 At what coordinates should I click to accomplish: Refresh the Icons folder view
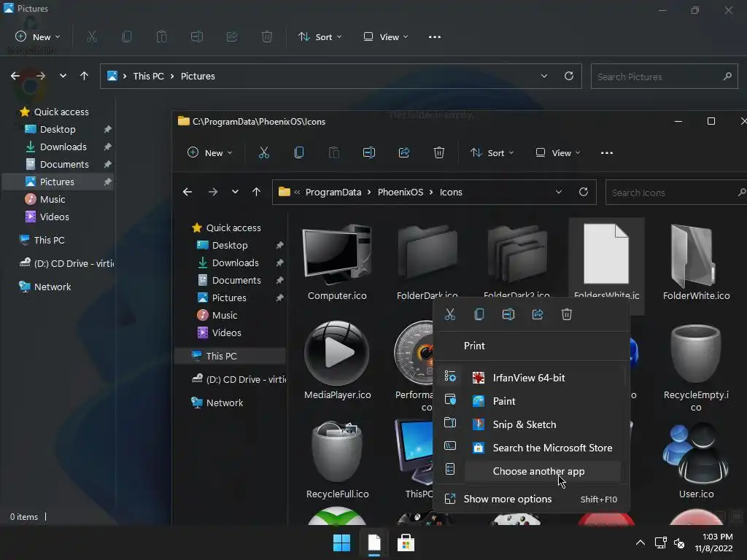[x=583, y=192]
